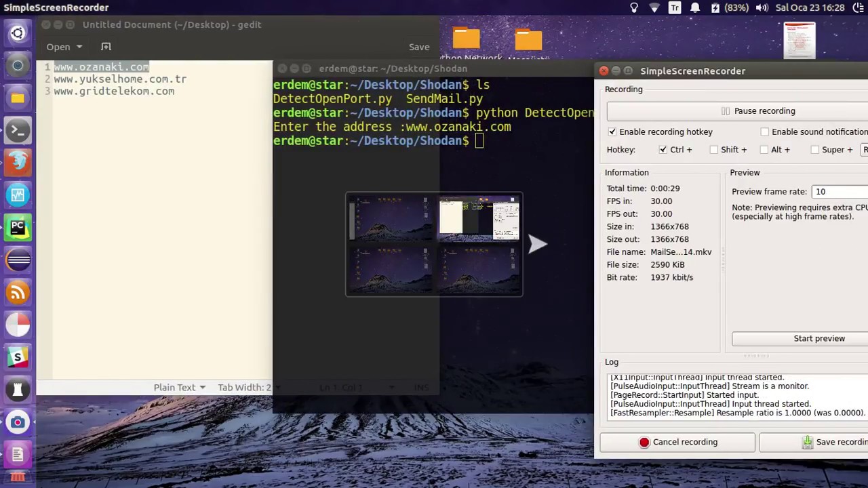868x488 pixels.
Task: Click Save button in gedit header
Action: (x=419, y=47)
